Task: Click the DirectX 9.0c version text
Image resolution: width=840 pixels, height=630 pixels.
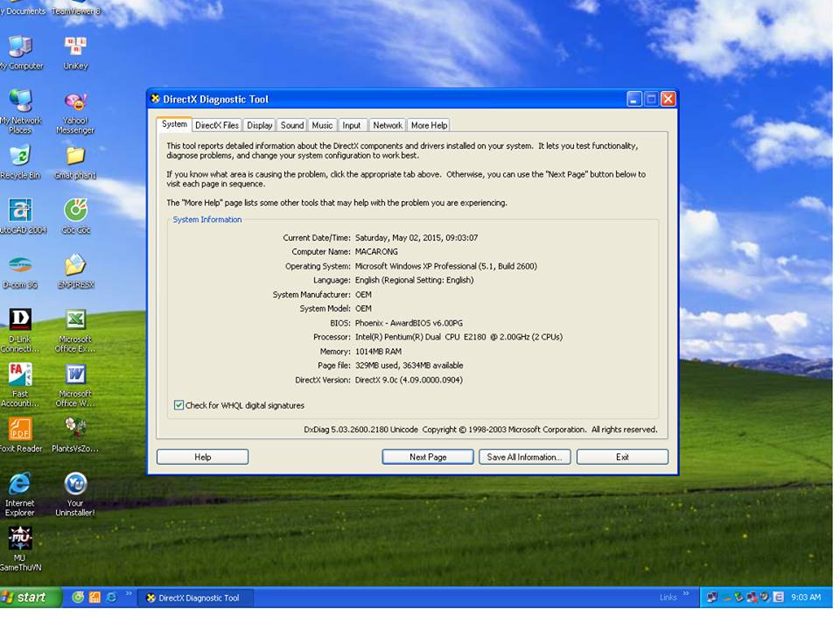Action: [x=409, y=380]
